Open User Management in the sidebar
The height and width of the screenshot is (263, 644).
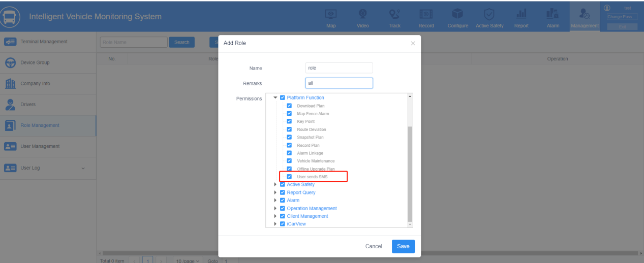tap(48, 146)
